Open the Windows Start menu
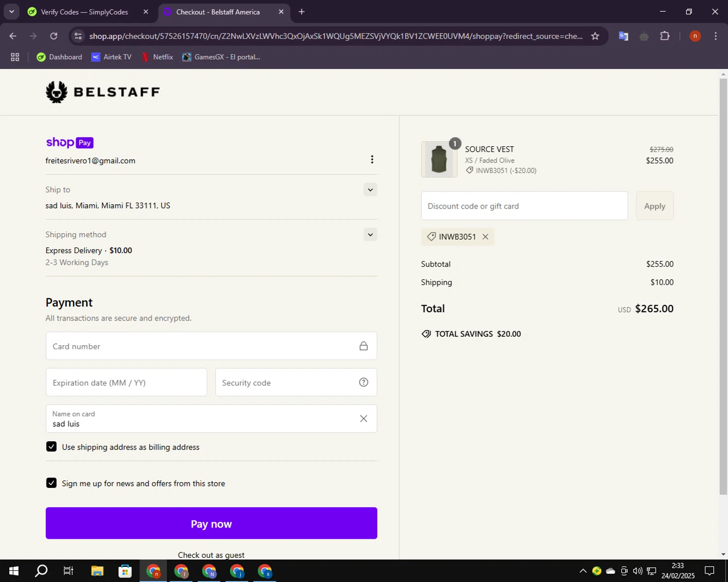 click(x=14, y=571)
